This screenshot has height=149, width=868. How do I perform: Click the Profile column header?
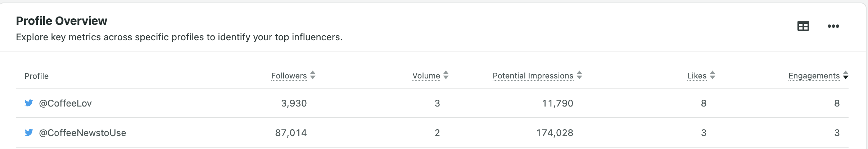pos(36,76)
